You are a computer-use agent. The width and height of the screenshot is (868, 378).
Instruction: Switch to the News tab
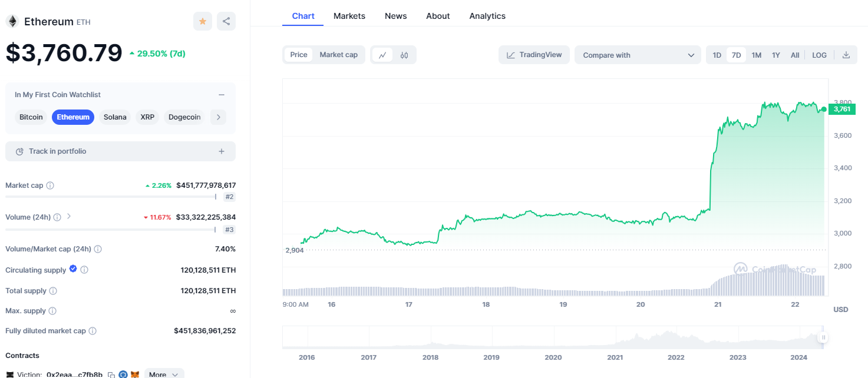tap(396, 16)
